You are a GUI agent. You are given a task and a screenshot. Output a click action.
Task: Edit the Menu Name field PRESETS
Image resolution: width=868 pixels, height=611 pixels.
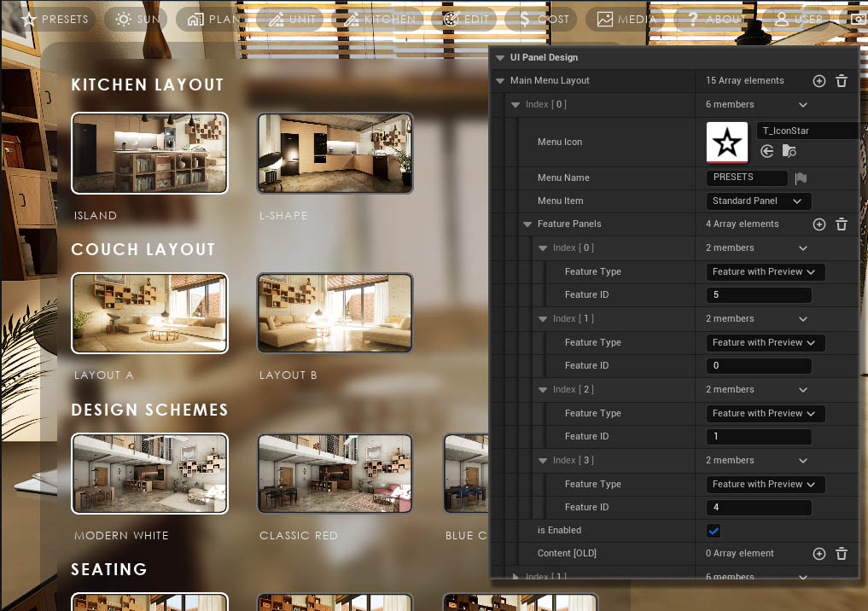coord(747,177)
